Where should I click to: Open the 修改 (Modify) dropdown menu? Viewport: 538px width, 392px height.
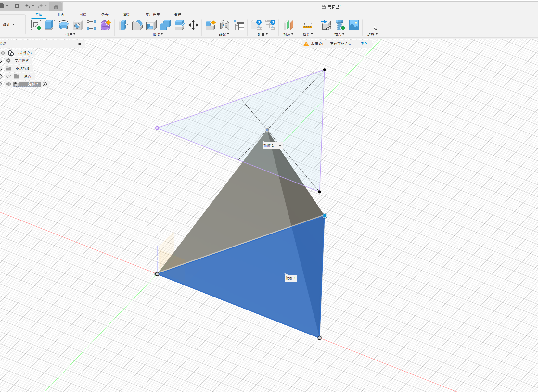pos(158,34)
